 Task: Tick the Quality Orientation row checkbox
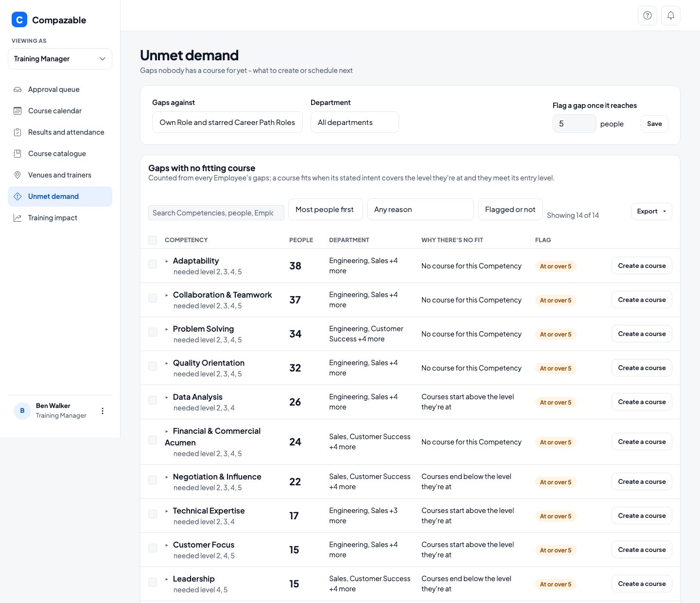coord(153,366)
